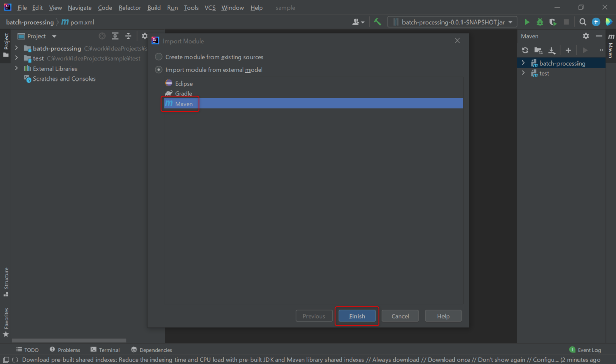Viewport: 616px width, 364px height.
Task: Run with Coverage shield icon
Action: pyautogui.click(x=553, y=22)
